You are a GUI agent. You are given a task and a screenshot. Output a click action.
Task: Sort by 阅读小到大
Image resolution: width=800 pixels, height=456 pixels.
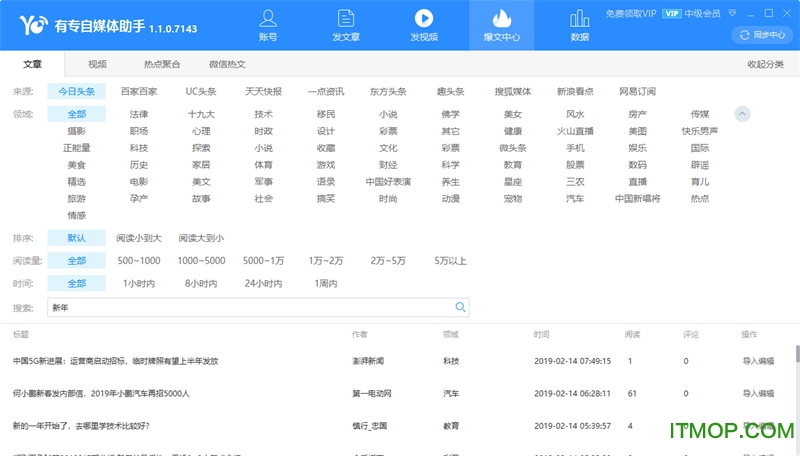(139, 238)
